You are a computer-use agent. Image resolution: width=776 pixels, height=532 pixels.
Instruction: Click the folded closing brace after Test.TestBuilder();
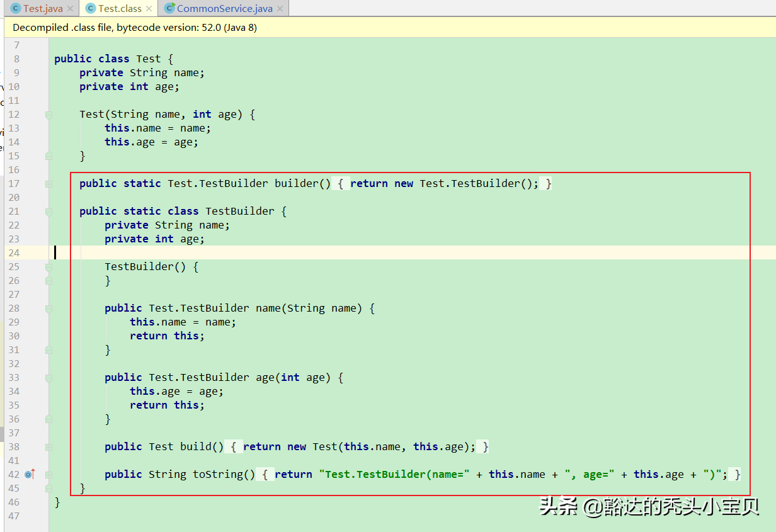pyautogui.click(x=546, y=184)
